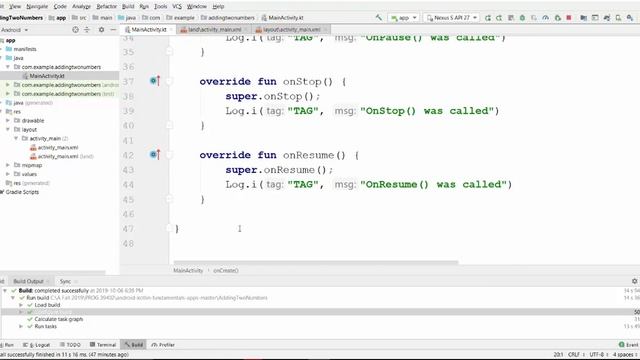Open the Refactor menu
The image size is (640, 360).
tap(107, 7)
